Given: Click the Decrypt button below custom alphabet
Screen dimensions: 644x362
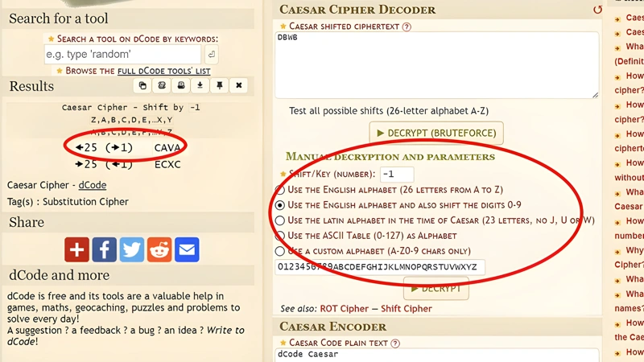Looking at the screenshot, I should pos(436,289).
